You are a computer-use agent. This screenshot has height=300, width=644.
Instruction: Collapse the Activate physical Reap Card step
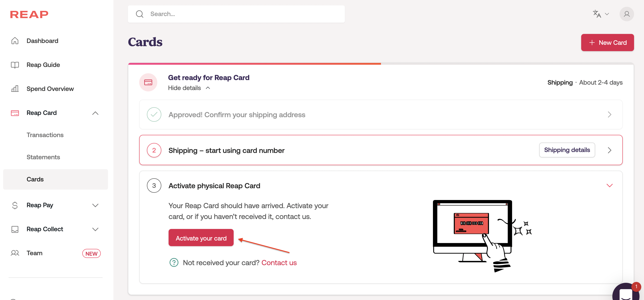click(609, 185)
